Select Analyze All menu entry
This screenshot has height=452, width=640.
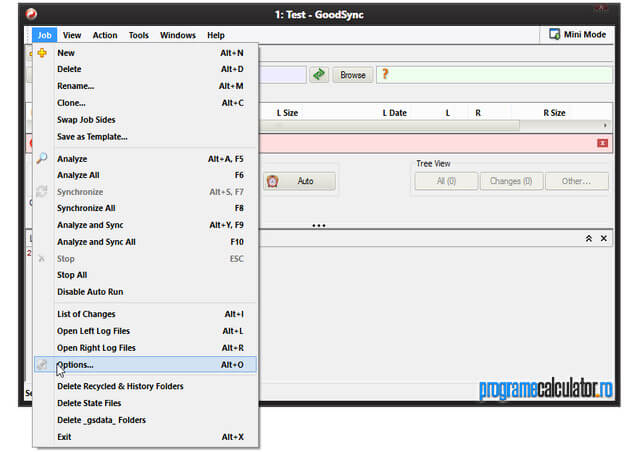pyautogui.click(x=146, y=175)
